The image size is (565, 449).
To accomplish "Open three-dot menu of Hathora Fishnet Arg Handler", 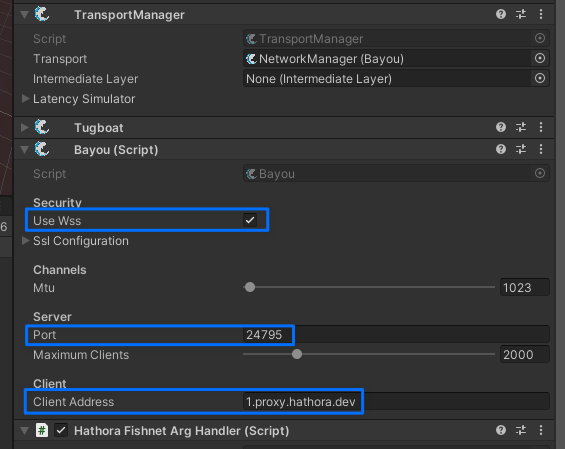I will (541, 430).
